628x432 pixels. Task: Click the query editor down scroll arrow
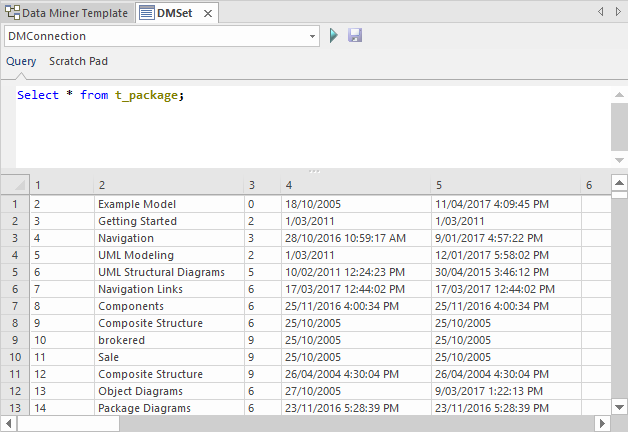click(x=619, y=160)
